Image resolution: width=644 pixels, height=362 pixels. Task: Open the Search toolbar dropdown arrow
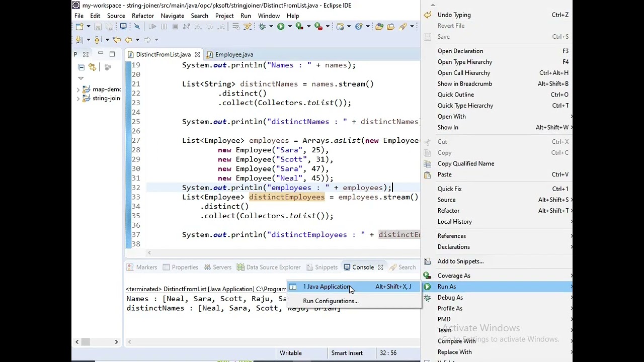point(412,26)
